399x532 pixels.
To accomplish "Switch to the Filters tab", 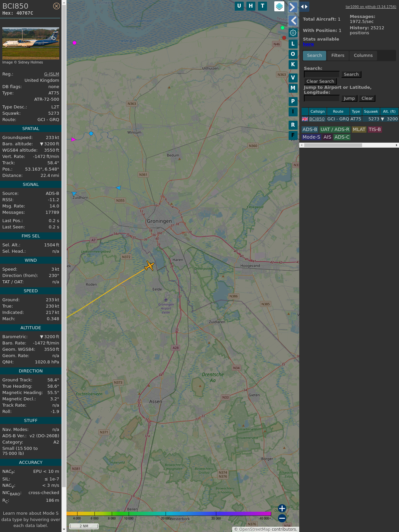I will click(x=338, y=56).
